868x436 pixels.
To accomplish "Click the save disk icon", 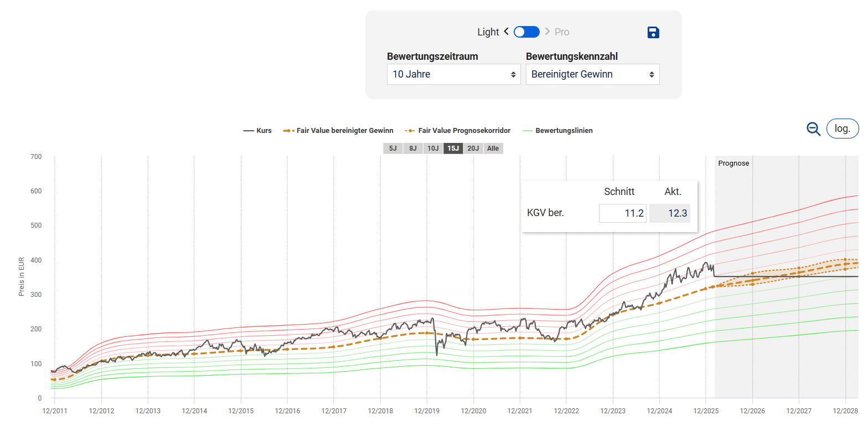I will pos(653,33).
